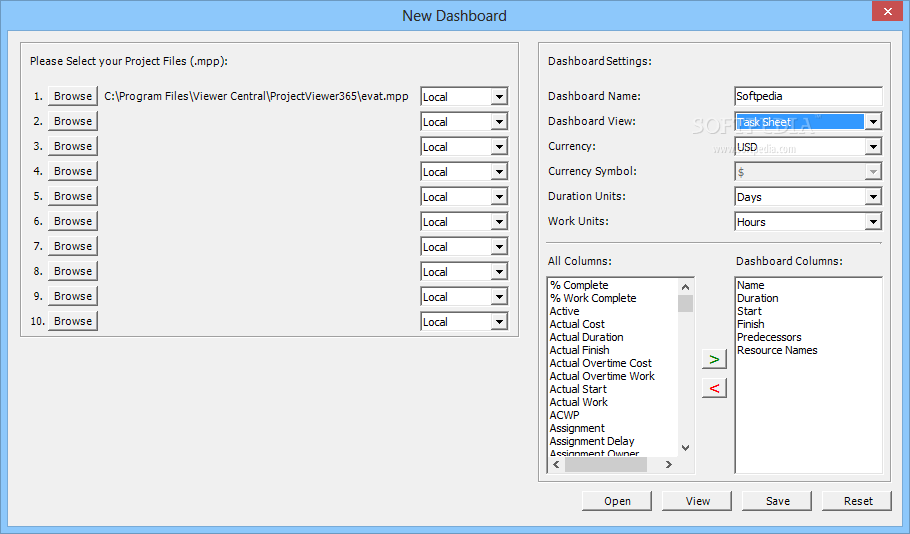Open the Local dropdown for file 2
The height and width of the screenshot is (534, 910).
click(499, 121)
